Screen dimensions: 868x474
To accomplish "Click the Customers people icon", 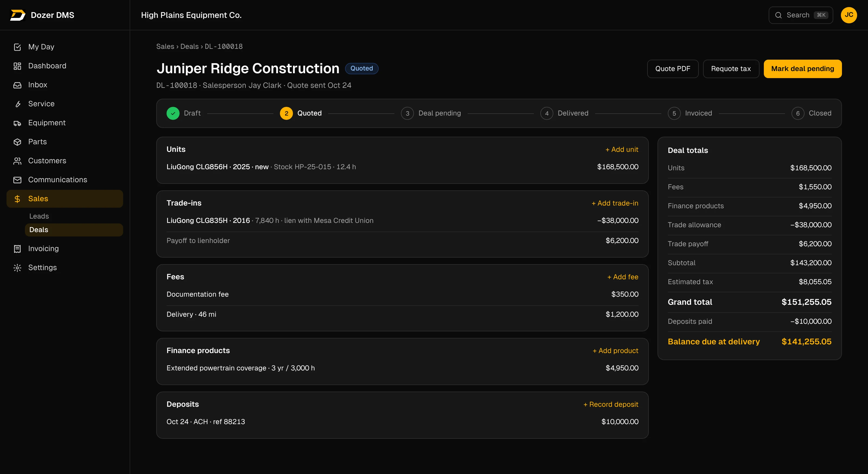I will [17, 161].
